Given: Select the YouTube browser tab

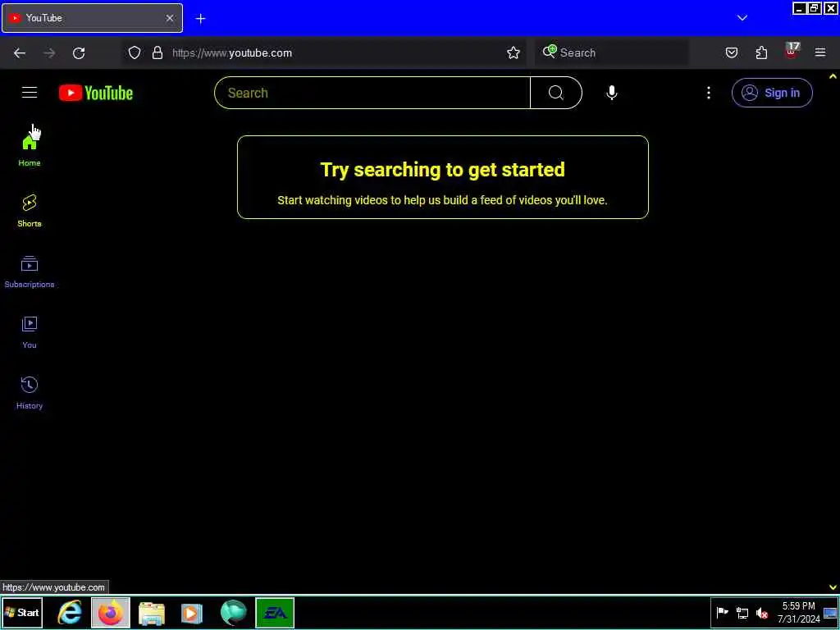Looking at the screenshot, I should pyautogui.click(x=92, y=18).
